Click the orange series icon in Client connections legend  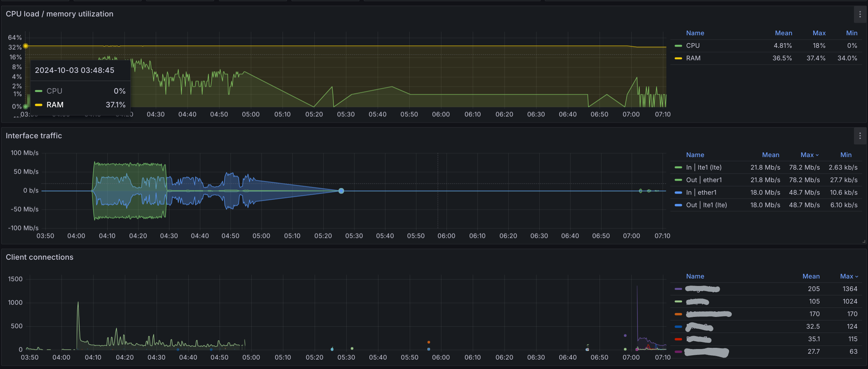[678, 314]
